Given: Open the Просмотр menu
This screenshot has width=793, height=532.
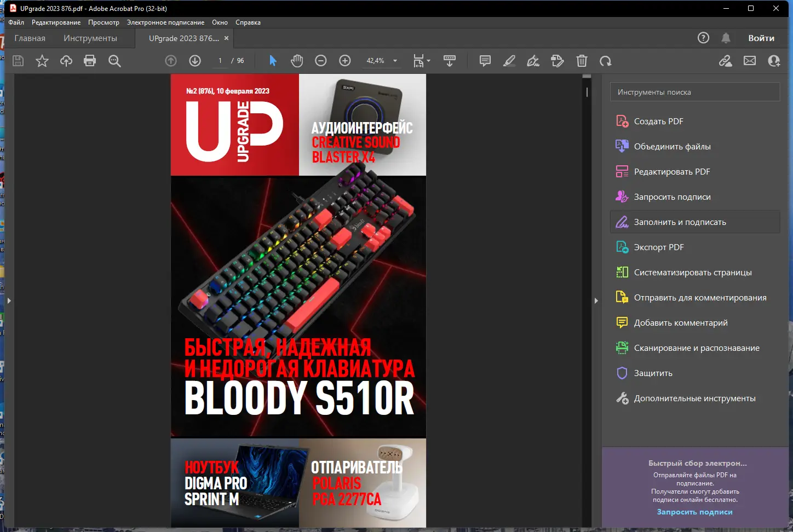Looking at the screenshot, I should pyautogui.click(x=104, y=22).
